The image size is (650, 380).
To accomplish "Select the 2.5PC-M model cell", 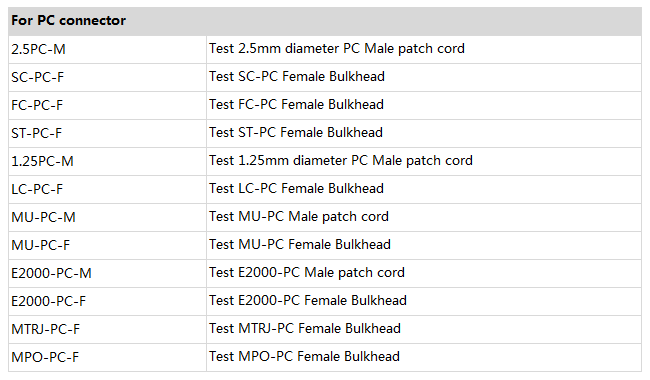I will tap(107, 49).
